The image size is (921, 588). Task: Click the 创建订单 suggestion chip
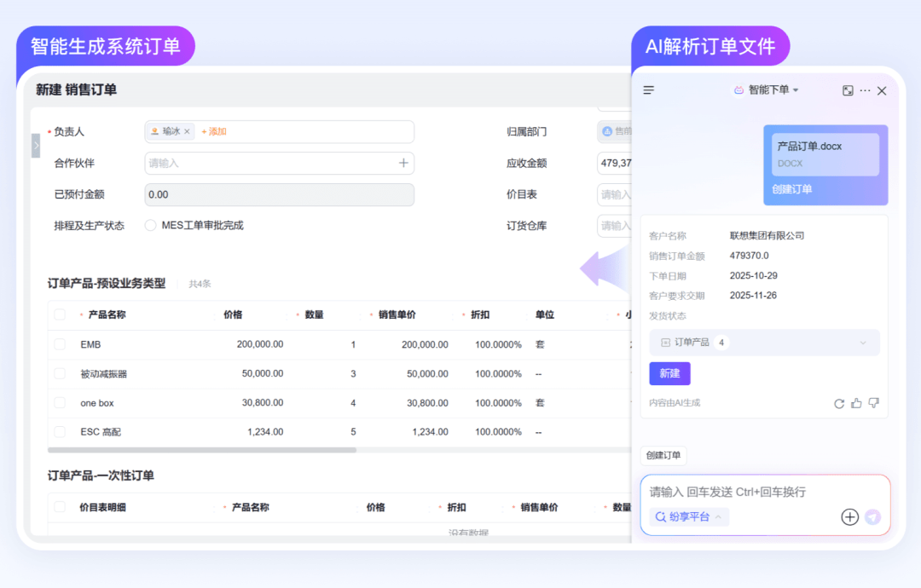click(663, 456)
